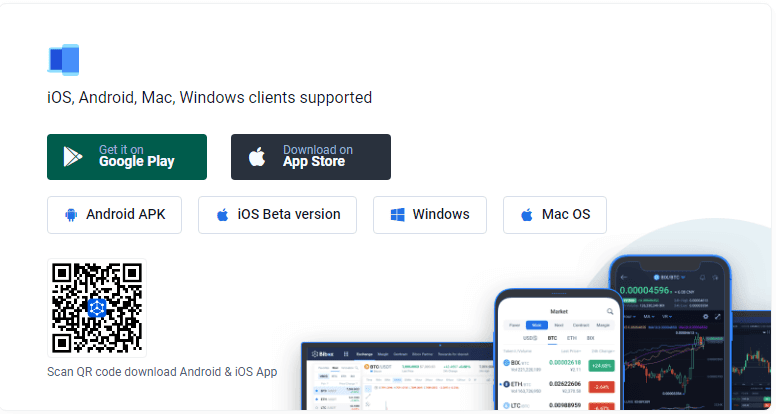The height and width of the screenshot is (414, 776).
Task: Open the MA indicator dropdown on the dark phone
Action: tap(649, 317)
